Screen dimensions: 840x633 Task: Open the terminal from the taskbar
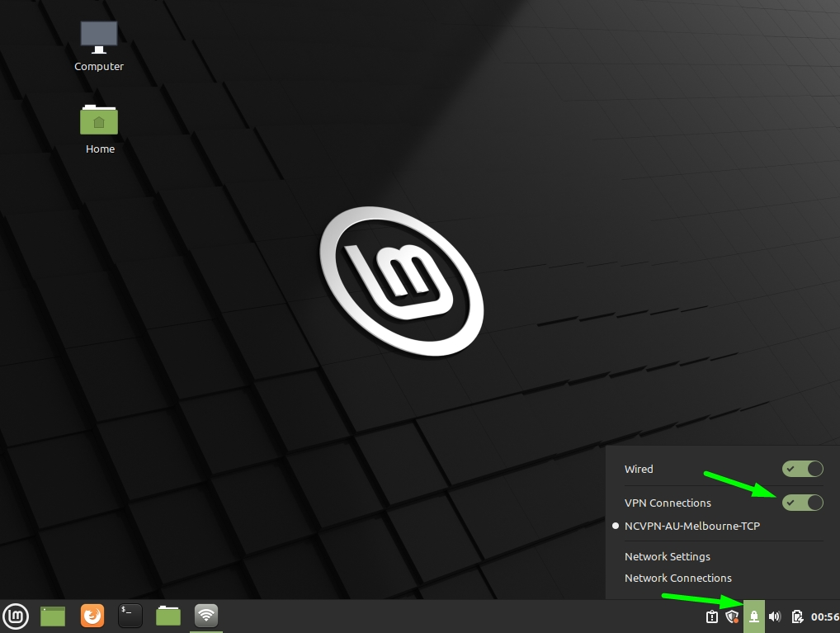[x=130, y=616]
